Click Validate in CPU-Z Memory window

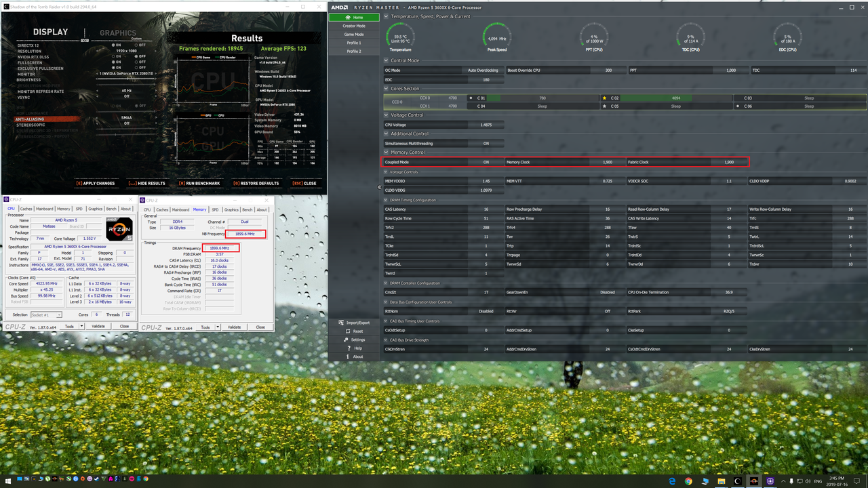pos(234,327)
